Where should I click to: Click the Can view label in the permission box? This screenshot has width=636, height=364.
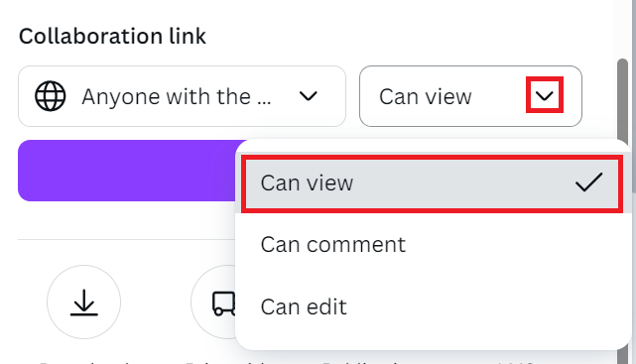pyautogui.click(x=426, y=96)
